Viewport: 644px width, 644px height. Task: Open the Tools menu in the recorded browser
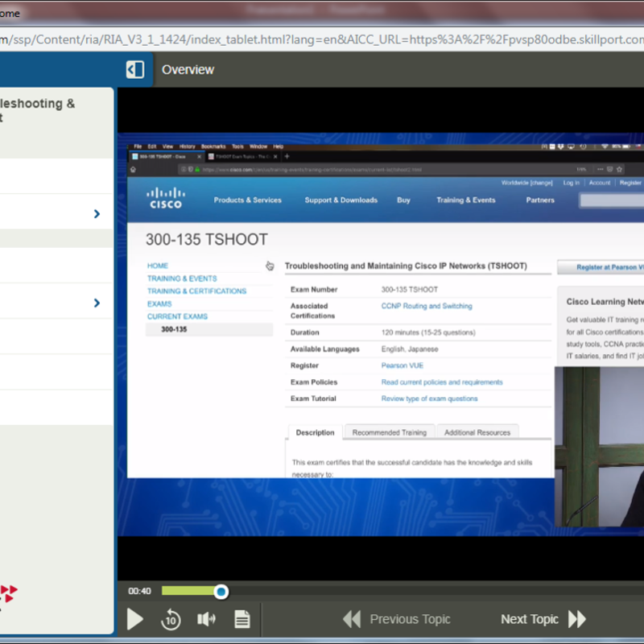(x=237, y=147)
